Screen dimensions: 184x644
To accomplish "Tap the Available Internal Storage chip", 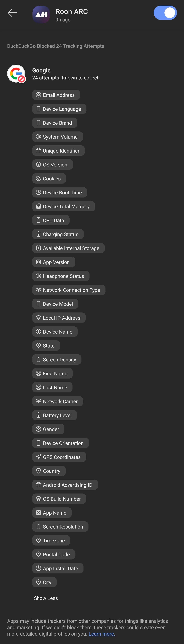I will click(x=68, y=248).
